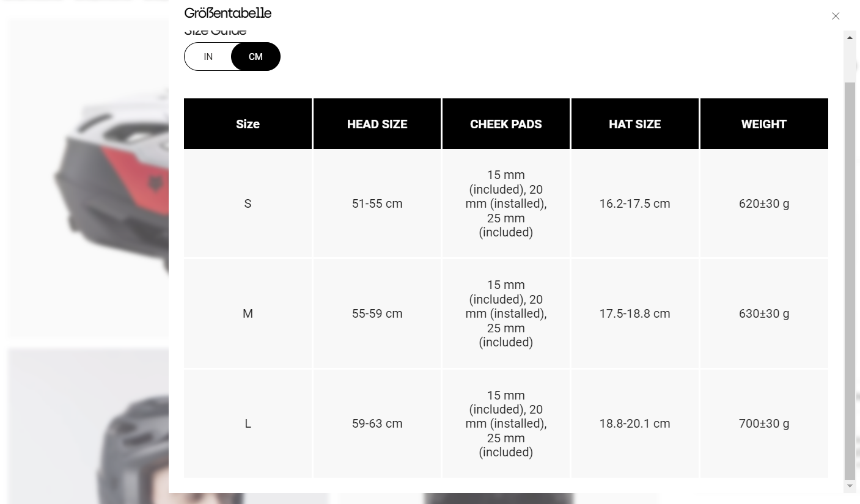Image resolution: width=860 pixels, height=504 pixels.
Task: Click the blurred red and white helmet image
Action: [x=92, y=177]
